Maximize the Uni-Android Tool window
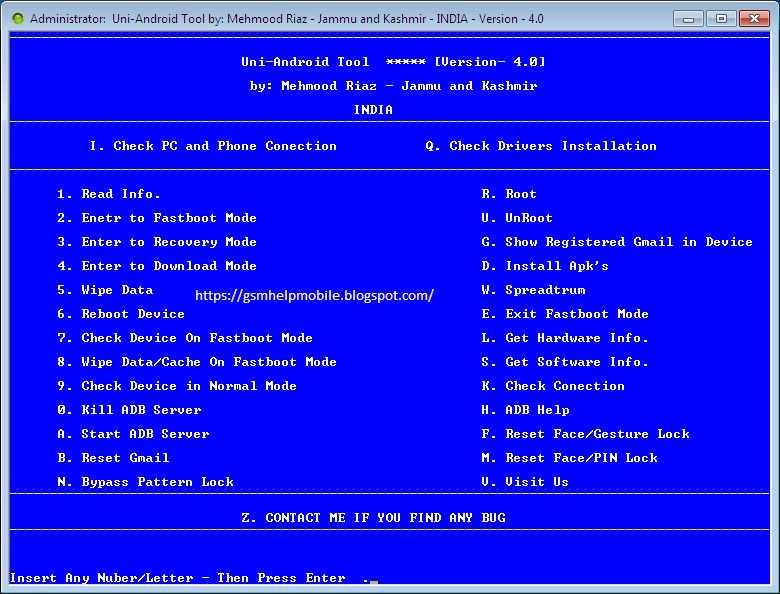Image resolution: width=780 pixels, height=594 pixels. pyautogui.click(x=721, y=19)
